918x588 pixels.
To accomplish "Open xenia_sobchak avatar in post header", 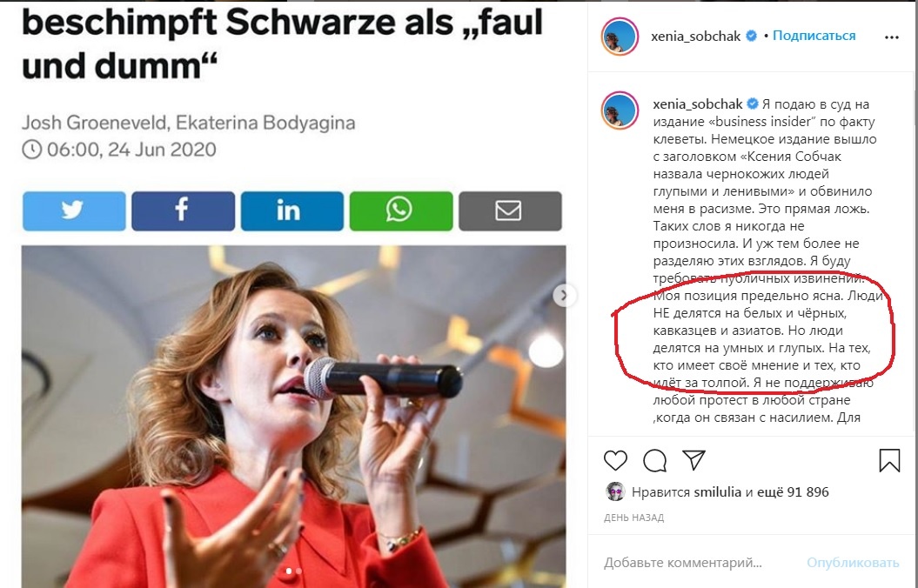I will pyautogui.click(x=620, y=37).
